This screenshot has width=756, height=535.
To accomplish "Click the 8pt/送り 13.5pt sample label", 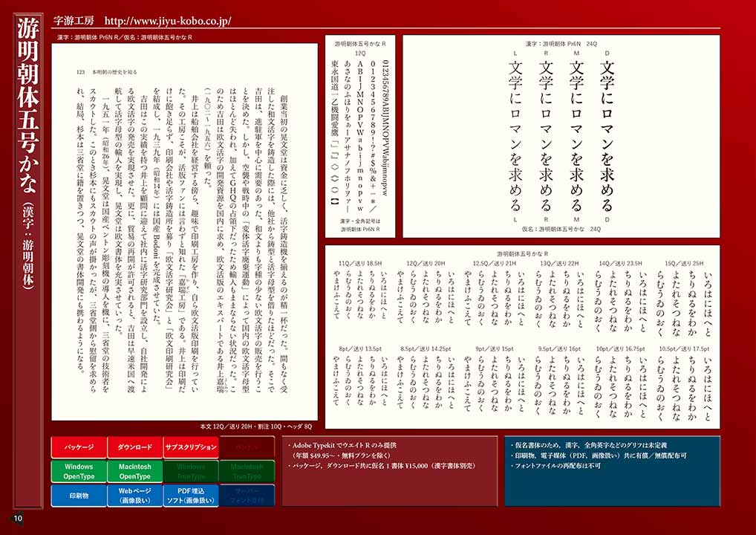I will [360, 348].
